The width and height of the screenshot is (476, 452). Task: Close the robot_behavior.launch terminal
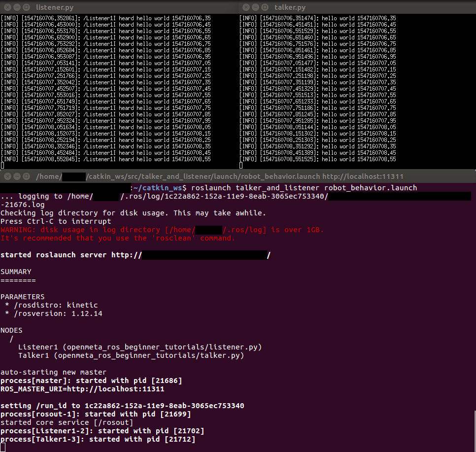coord(7,176)
